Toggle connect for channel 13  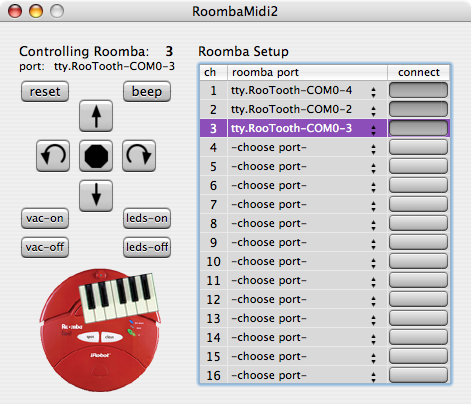(418, 318)
